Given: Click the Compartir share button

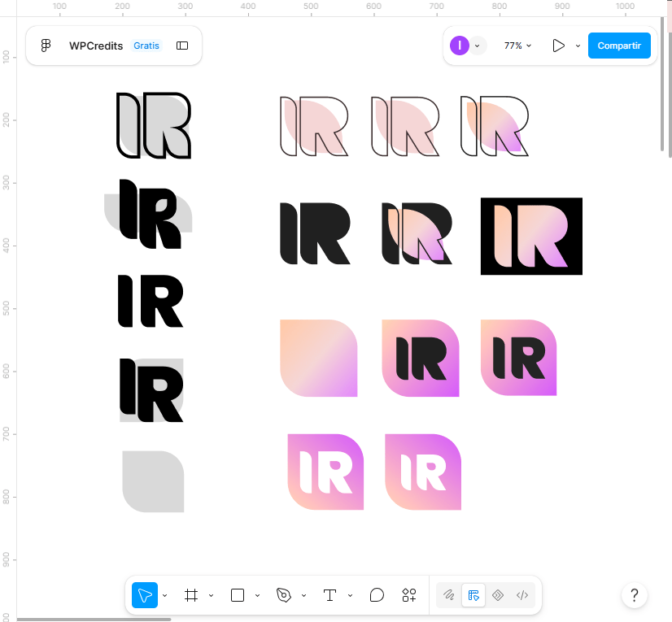Looking at the screenshot, I should click(x=619, y=46).
